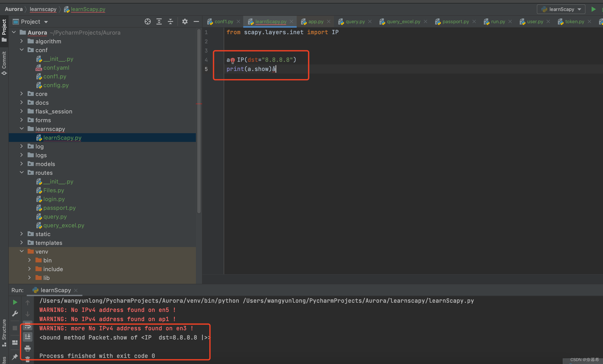The width and height of the screenshot is (603, 364).
Task: Click the learnscapy breadcrumb in navigation bar
Action: 43,9
